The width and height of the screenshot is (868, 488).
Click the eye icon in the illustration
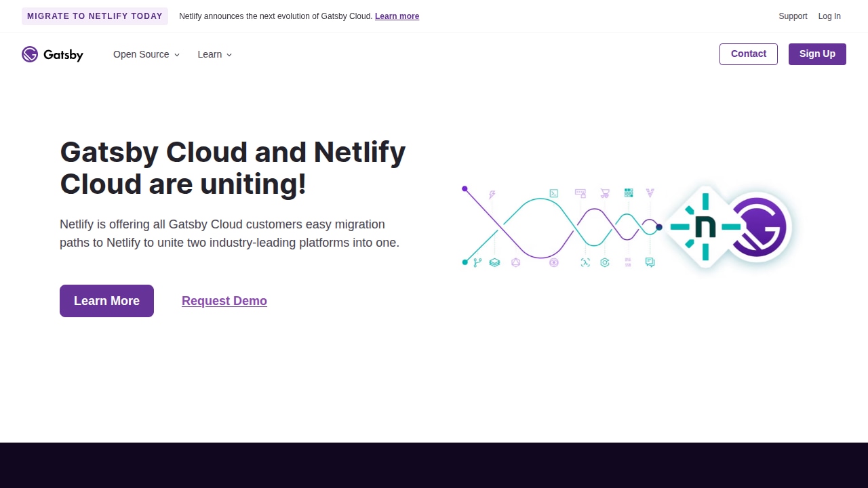click(x=554, y=262)
